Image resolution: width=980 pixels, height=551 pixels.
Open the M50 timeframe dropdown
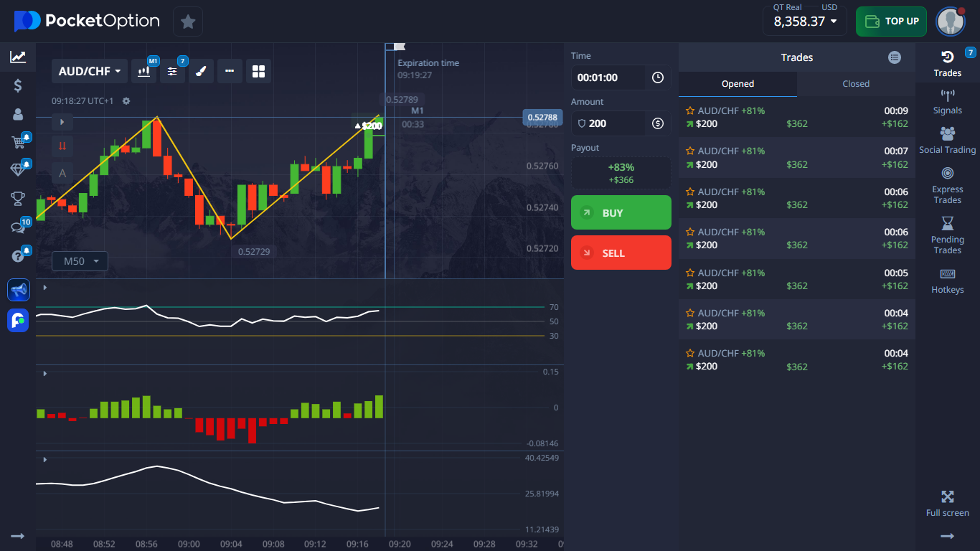(79, 261)
